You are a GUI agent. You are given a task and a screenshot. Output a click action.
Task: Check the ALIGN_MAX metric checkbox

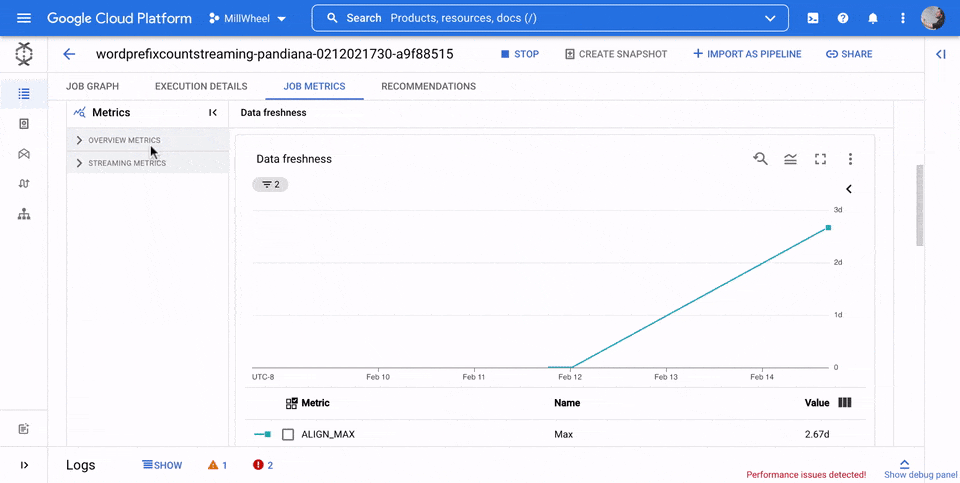pyautogui.click(x=288, y=435)
